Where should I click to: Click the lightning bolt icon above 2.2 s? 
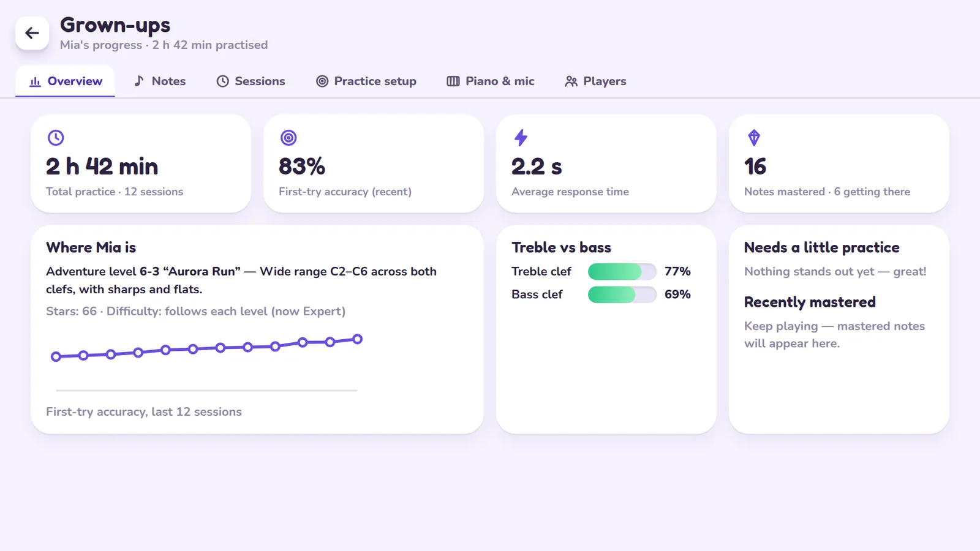click(521, 138)
